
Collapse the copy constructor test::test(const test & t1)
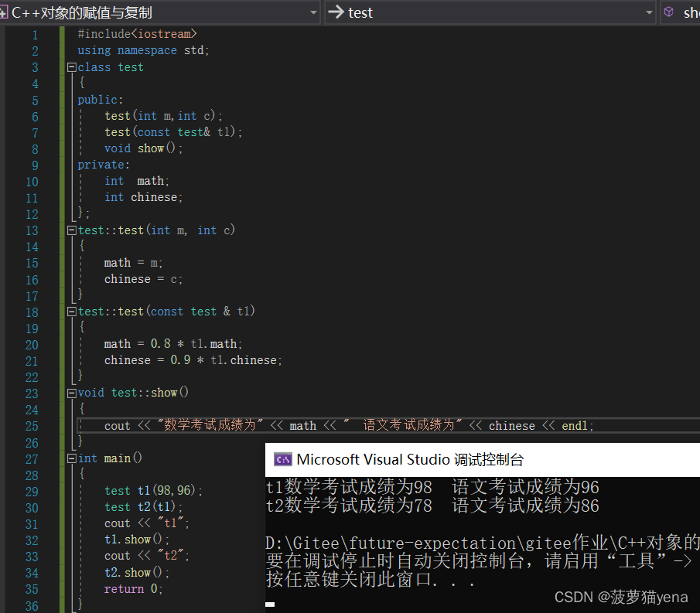pyautogui.click(x=71, y=312)
